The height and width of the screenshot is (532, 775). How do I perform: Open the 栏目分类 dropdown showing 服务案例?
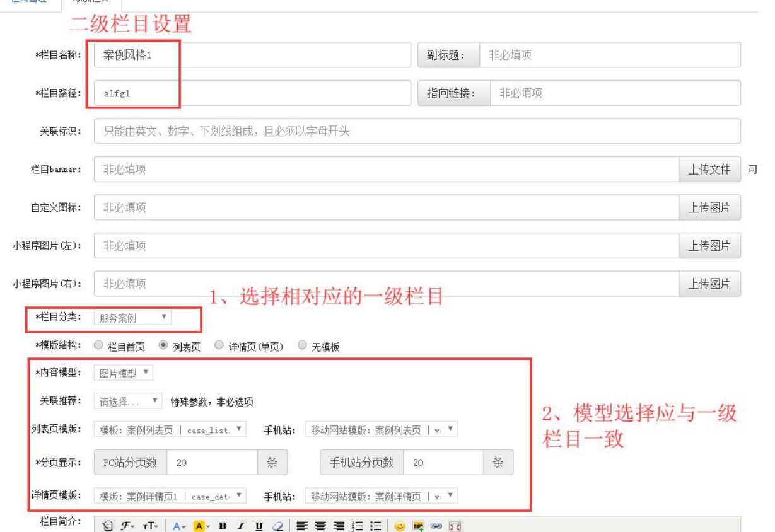132,318
